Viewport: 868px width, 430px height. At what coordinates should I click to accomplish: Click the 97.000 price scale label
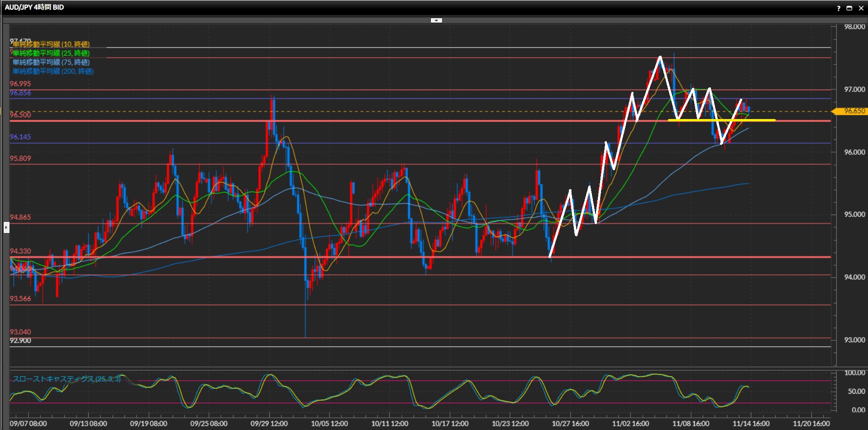[854, 90]
